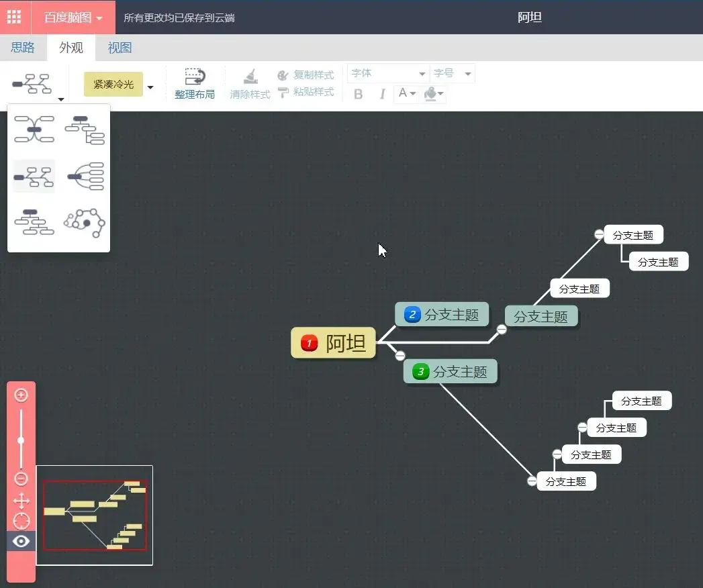Toggle bold with the B button

coord(359,94)
